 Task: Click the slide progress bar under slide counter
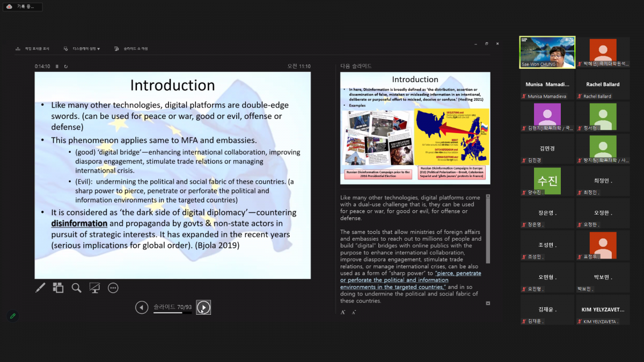(172, 313)
